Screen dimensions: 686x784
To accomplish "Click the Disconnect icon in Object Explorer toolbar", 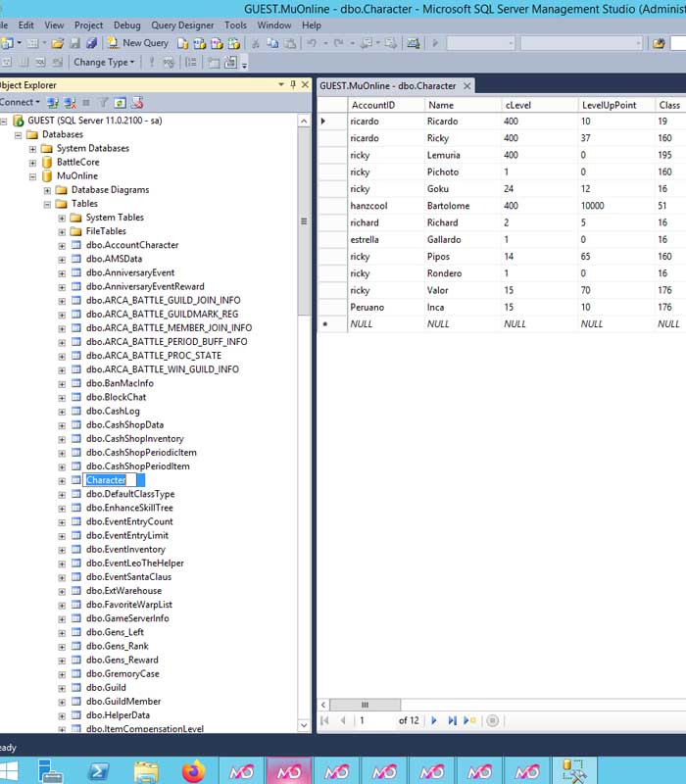I will pos(70,103).
